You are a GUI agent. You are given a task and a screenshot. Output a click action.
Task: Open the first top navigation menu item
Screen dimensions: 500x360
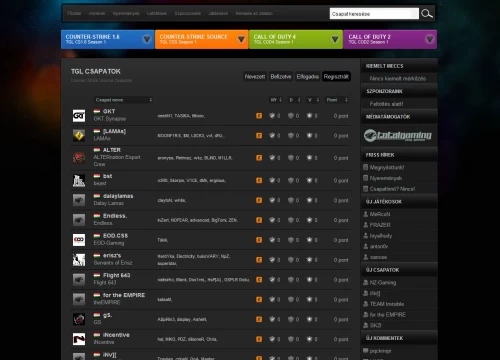[x=74, y=13]
